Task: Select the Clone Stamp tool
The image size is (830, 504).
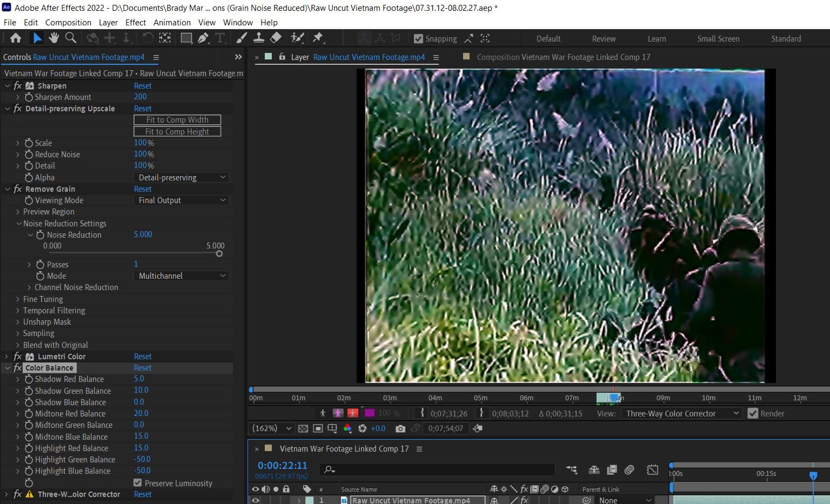Action: point(259,38)
